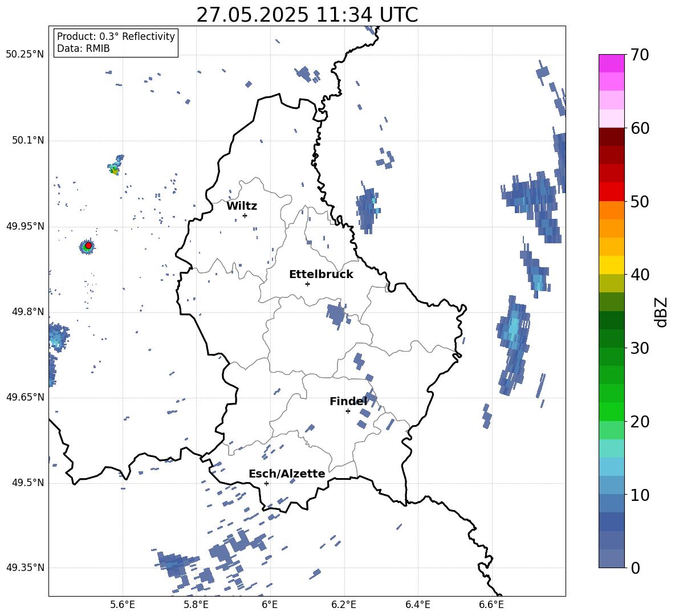
Task: Click the large echo cell near 6.65°E 49.75°N
Action: tap(513, 344)
